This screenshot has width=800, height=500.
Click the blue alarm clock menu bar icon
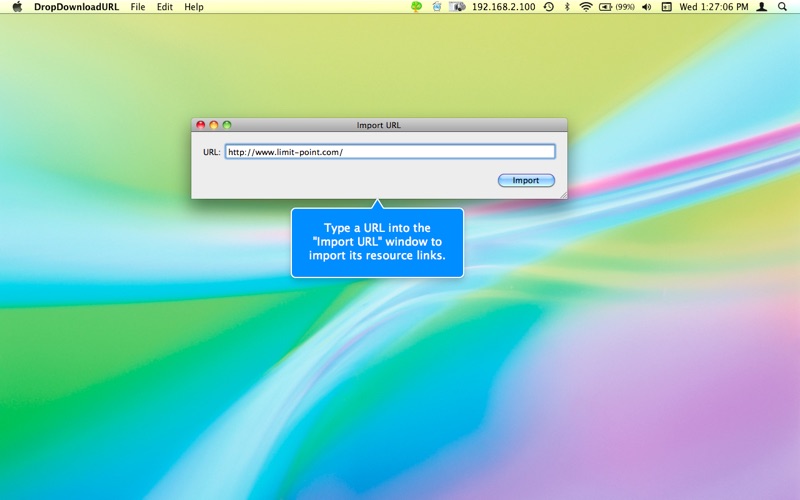coord(437,7)
